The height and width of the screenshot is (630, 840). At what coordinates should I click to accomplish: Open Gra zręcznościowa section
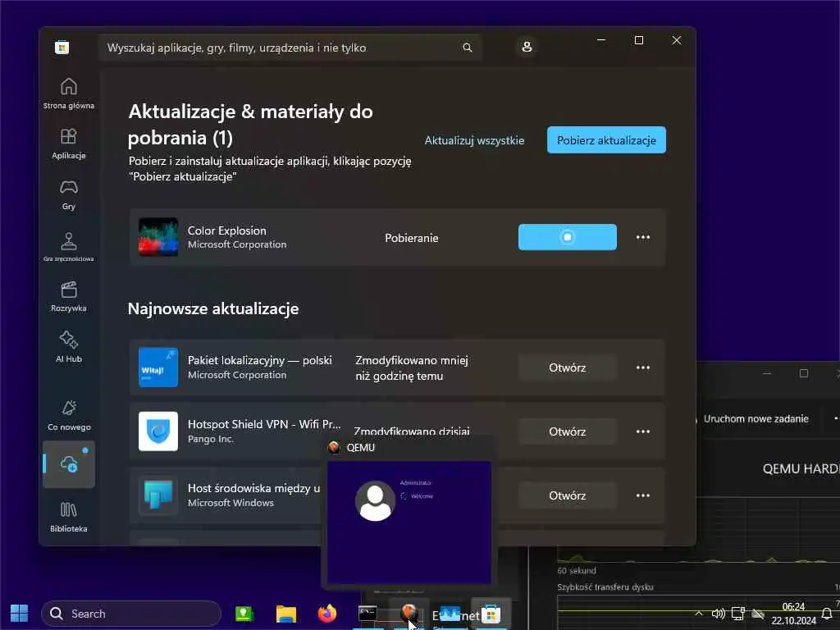click(x=69, y=246)
